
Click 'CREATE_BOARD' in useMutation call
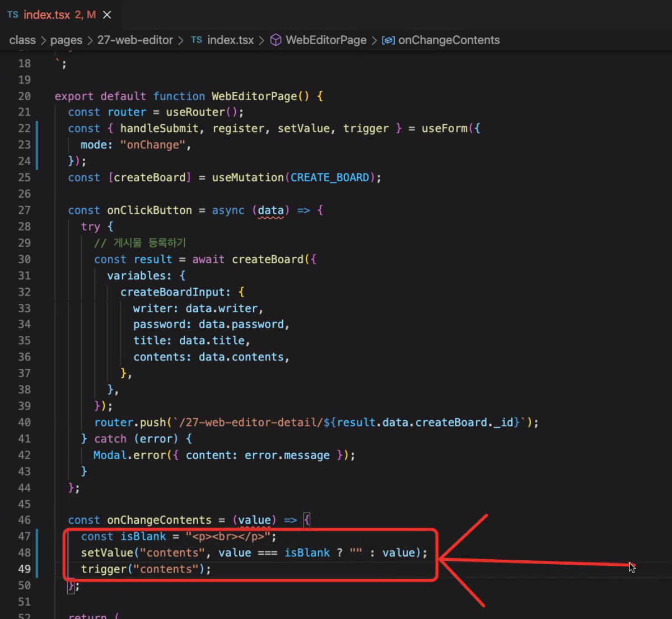point(330,177)
